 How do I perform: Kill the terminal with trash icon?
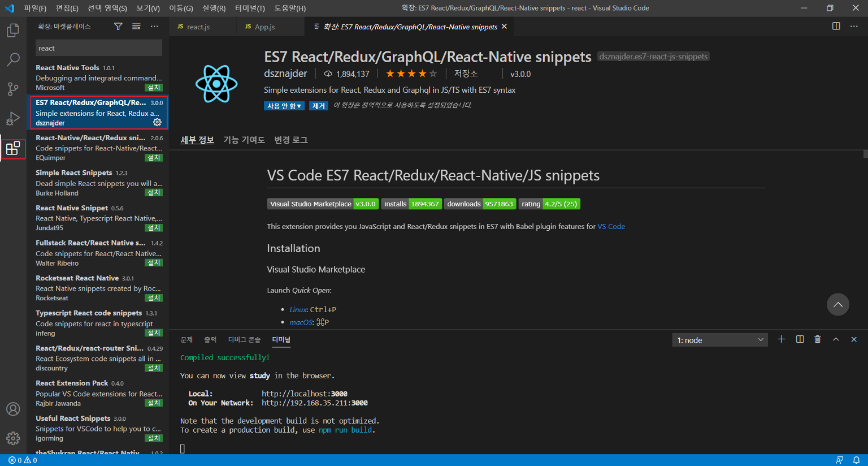pos(818,339)
